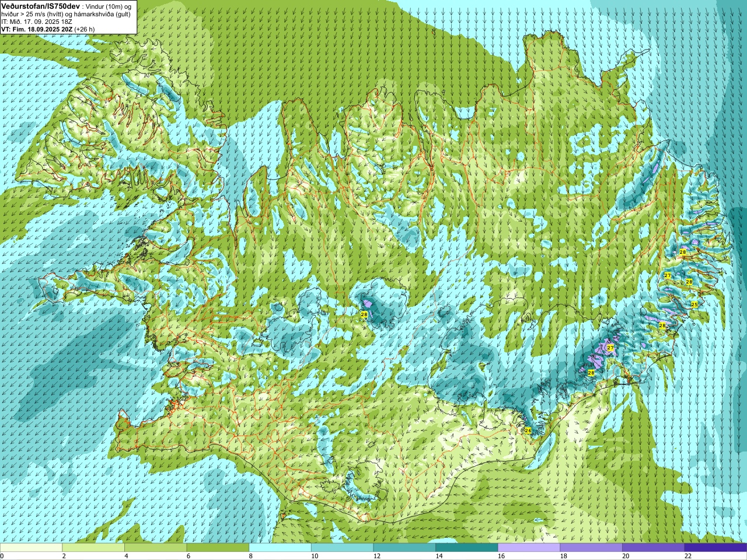Click the yellow gust marker labeled 26

tap(528, 430)
